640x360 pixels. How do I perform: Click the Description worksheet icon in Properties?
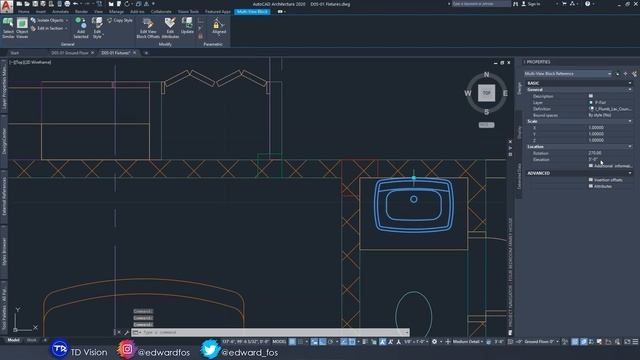591,96
